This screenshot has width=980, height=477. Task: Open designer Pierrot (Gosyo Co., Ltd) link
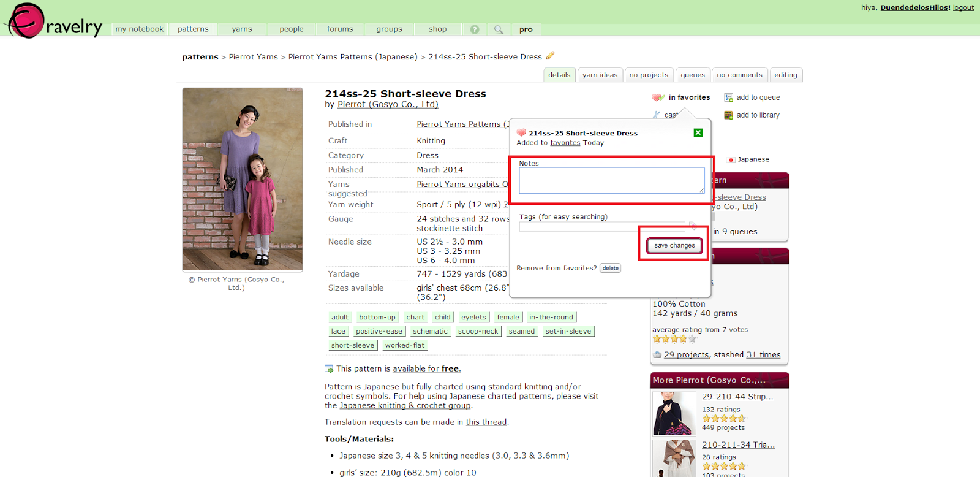click(x=388, y=104)
